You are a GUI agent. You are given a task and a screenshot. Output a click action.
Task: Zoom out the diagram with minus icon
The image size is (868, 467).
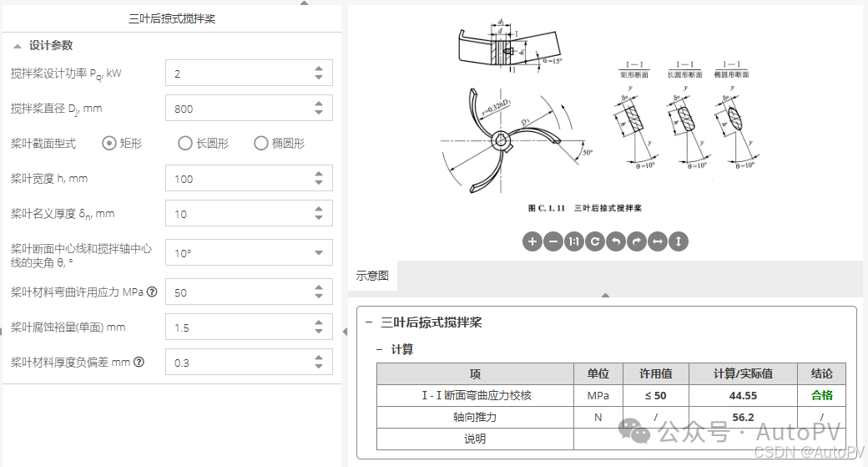point(553,241)
